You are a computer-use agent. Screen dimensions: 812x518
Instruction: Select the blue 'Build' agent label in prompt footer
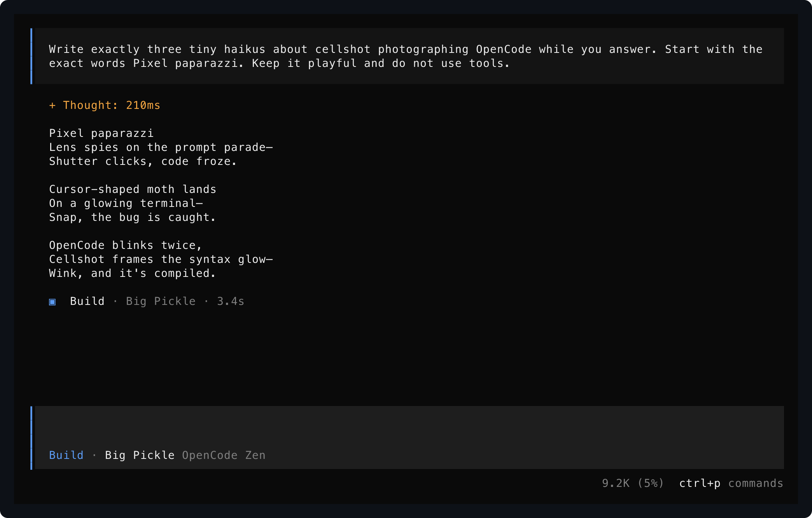[x=66, y=455]
